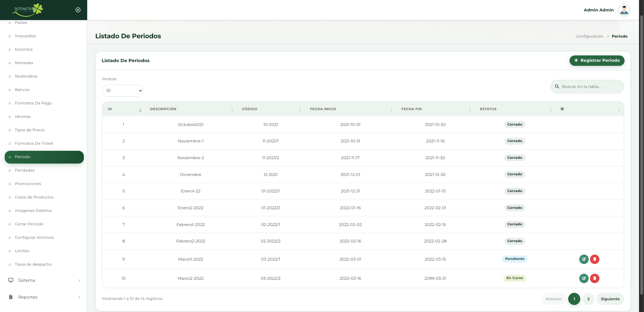Screen dimensions: 644x312
Task: Open Cerrar Periodo in the sidebar
Action: (x=29, y=224)
